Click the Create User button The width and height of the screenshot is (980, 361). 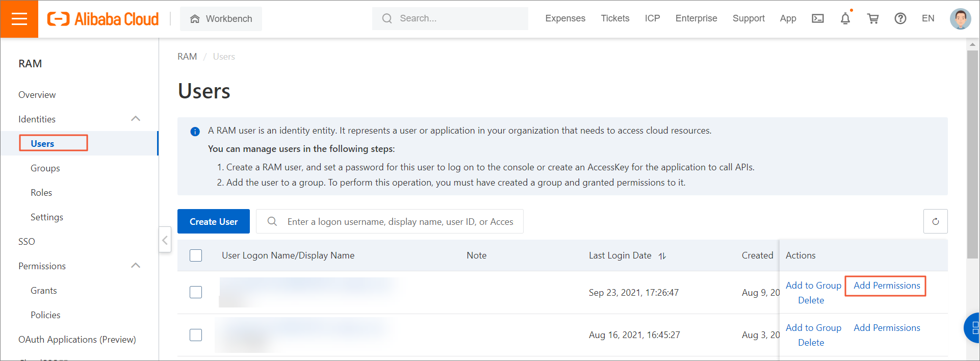214,221
